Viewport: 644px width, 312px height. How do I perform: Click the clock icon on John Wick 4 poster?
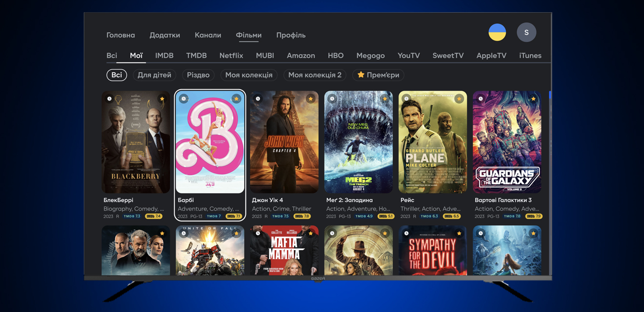click(258, 99)
